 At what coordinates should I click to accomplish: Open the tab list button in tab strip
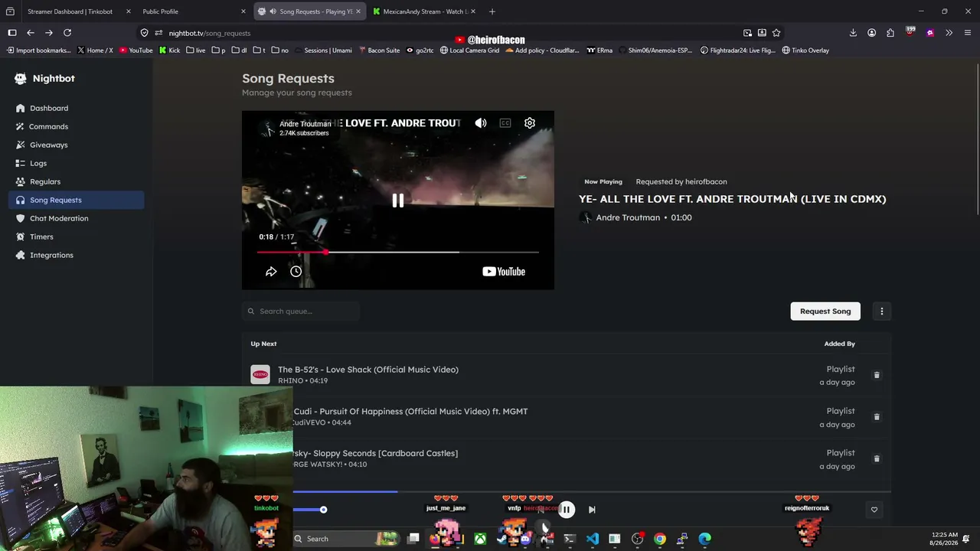10,11
